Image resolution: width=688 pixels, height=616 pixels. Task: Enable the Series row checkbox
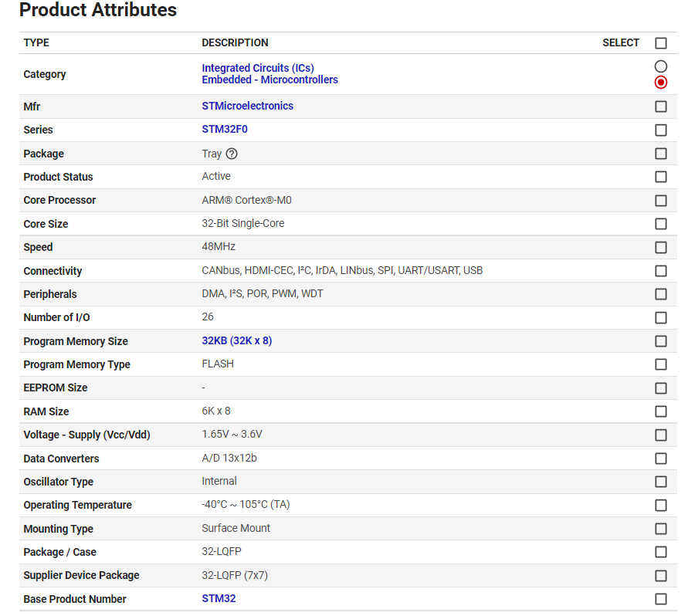(x=660, y=130)
